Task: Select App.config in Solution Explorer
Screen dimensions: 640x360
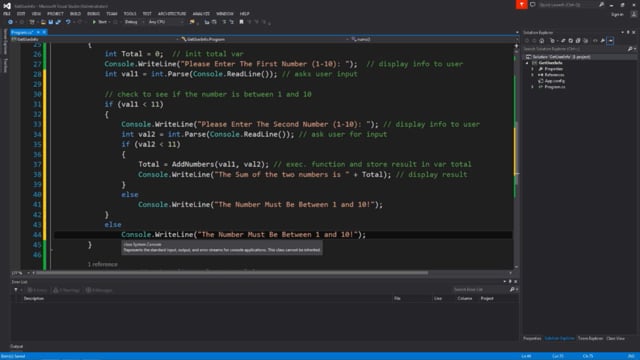Action: click(x=554, y=81)
